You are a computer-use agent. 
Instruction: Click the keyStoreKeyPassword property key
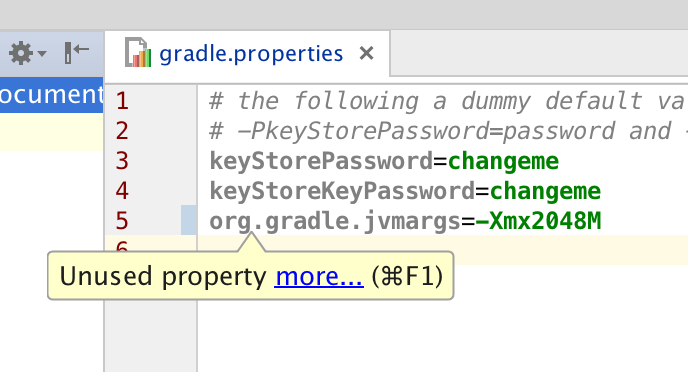click(342, 191)
